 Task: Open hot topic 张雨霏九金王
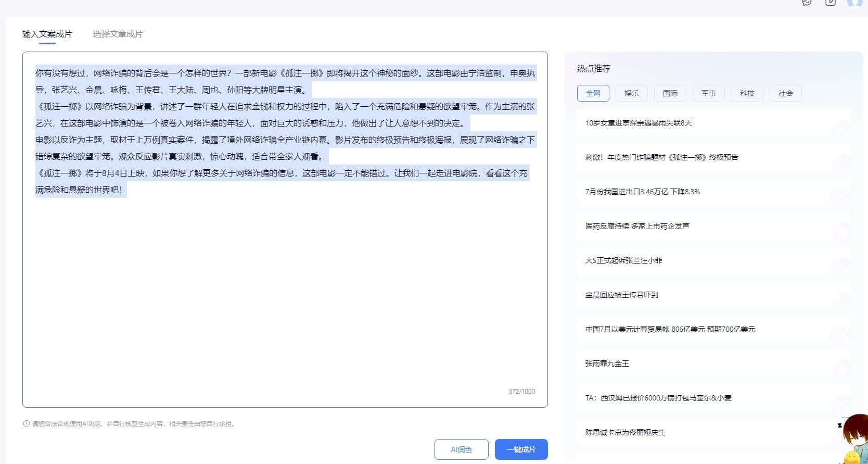(x=714, y=363)
